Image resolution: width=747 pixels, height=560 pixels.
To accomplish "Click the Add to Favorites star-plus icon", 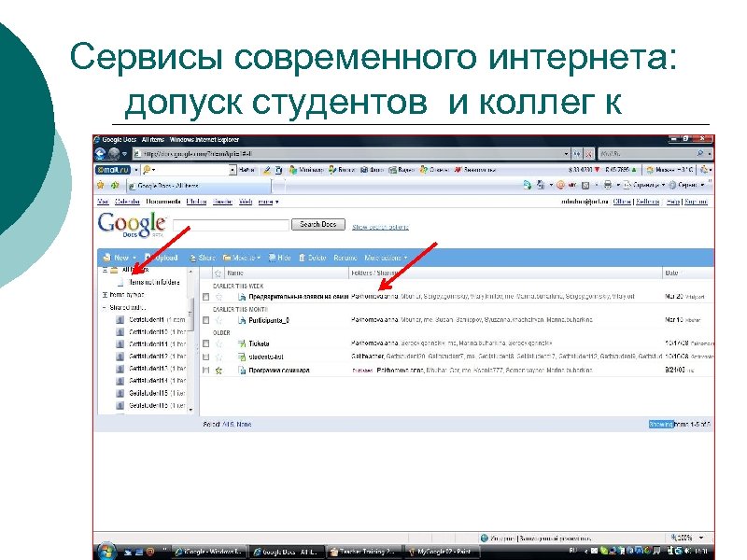I will tap(115, 185).
